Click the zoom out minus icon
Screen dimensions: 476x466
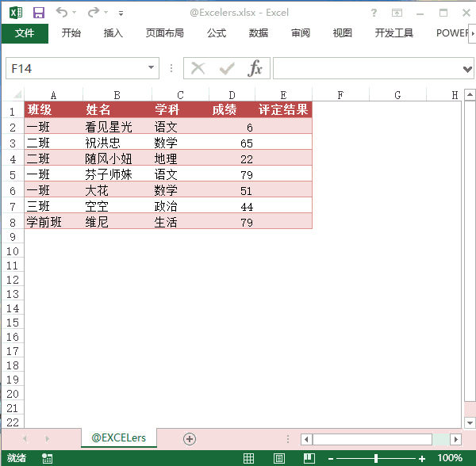330,458
